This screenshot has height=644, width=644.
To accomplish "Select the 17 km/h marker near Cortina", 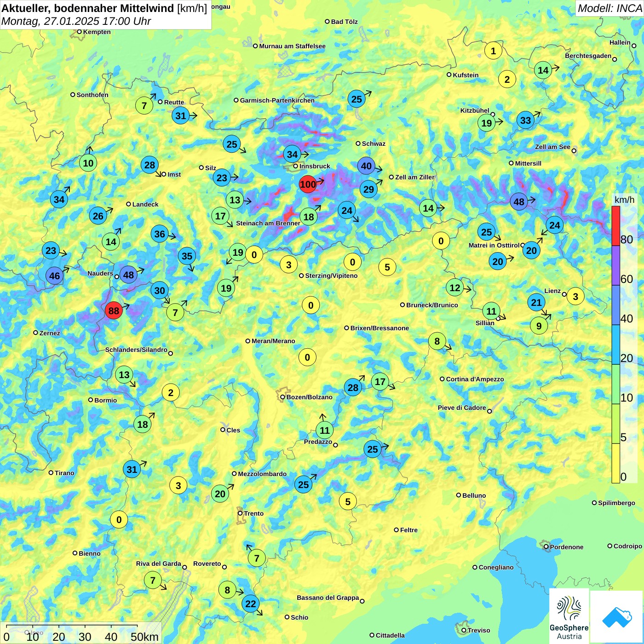I will [x=380, y=381].
